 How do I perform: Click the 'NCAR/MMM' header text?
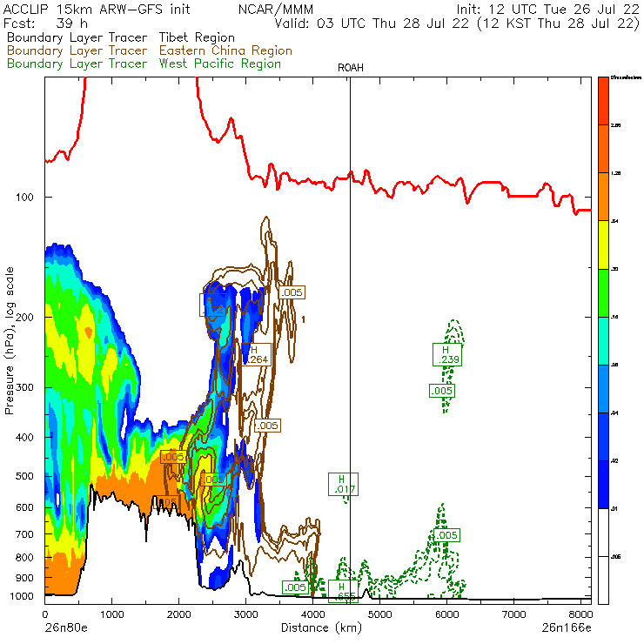276,10
